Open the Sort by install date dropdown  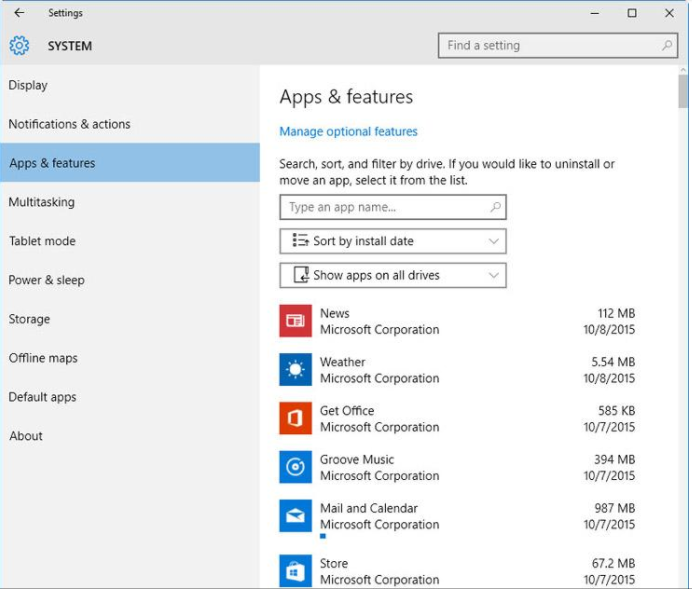[393, 241]
